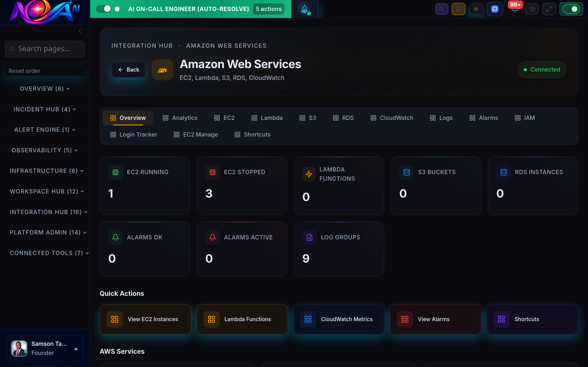
Task: Open the Login Tracker tab
Action: pyautogui.click(x=133, y=135)
